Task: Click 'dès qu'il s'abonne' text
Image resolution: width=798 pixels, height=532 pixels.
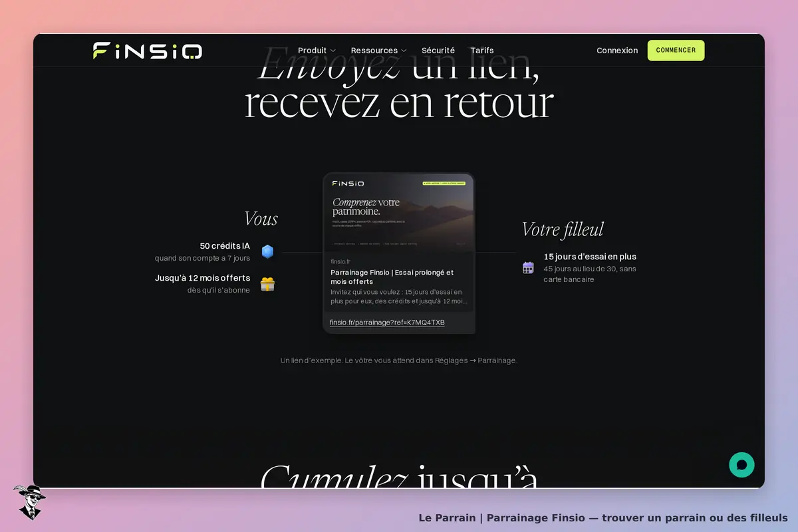Action: 219,290
